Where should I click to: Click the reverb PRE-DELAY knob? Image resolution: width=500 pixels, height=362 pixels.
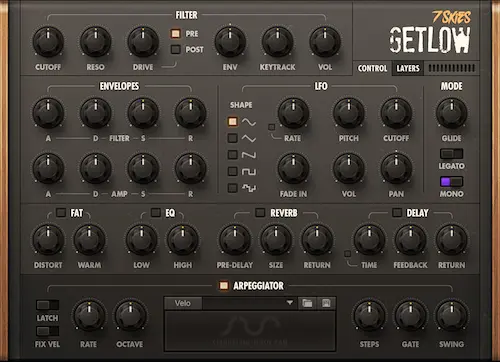(235, 240)
